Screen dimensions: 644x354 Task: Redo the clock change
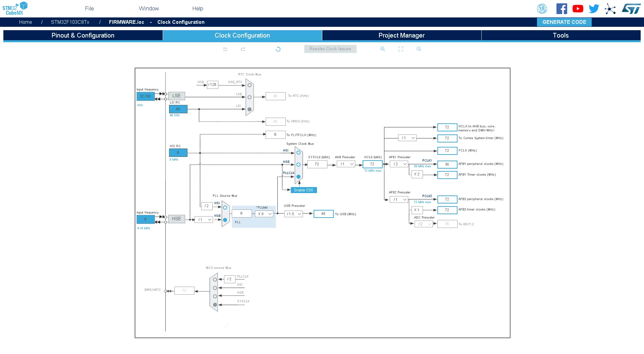[x=243, y=49]
